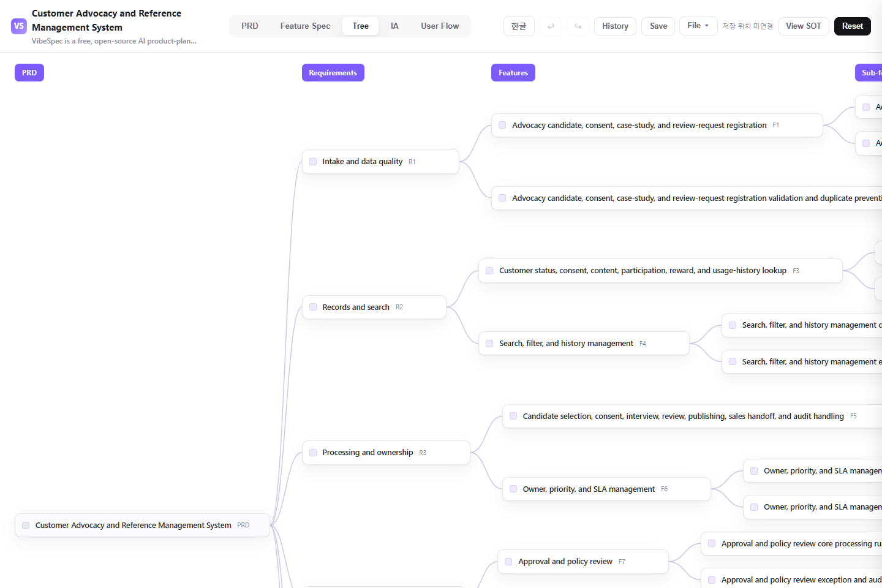Click the VibeSpec description subtitle text
The image size is (882, 588).
point(115,41)
